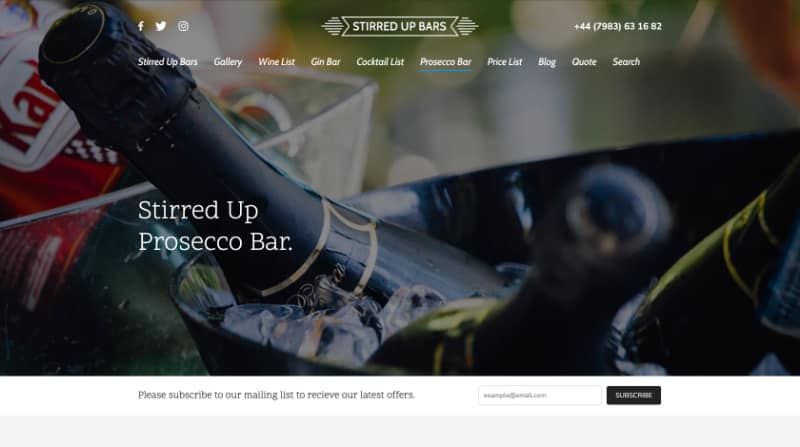Image resolution: width=800 pixels, height=447 pixels.
Task: Open the Twitter bird icon
Action: [x=161, y=26]
